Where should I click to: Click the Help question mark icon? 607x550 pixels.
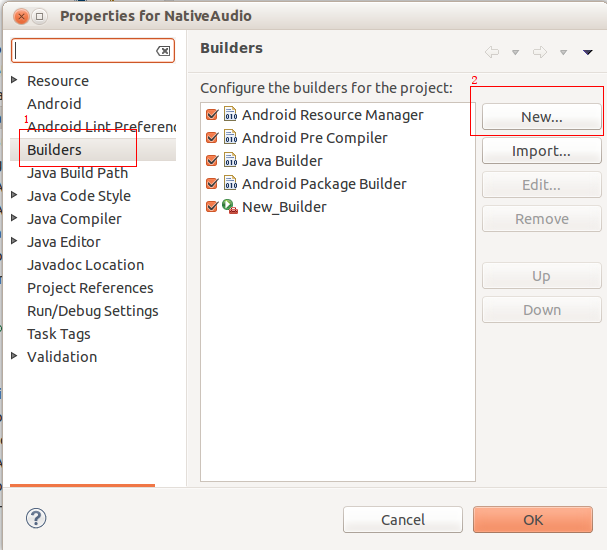pos(36,518)
